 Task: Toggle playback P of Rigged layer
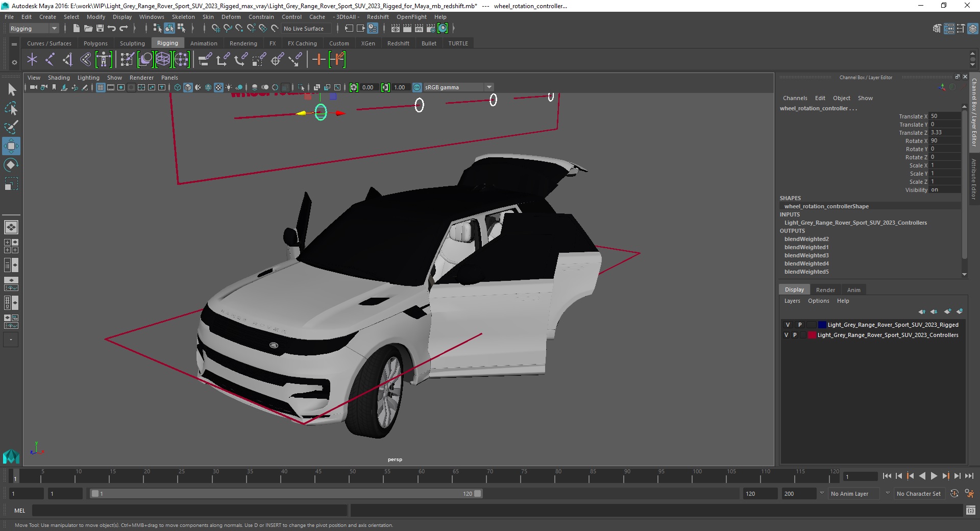(x=800, y=325)
